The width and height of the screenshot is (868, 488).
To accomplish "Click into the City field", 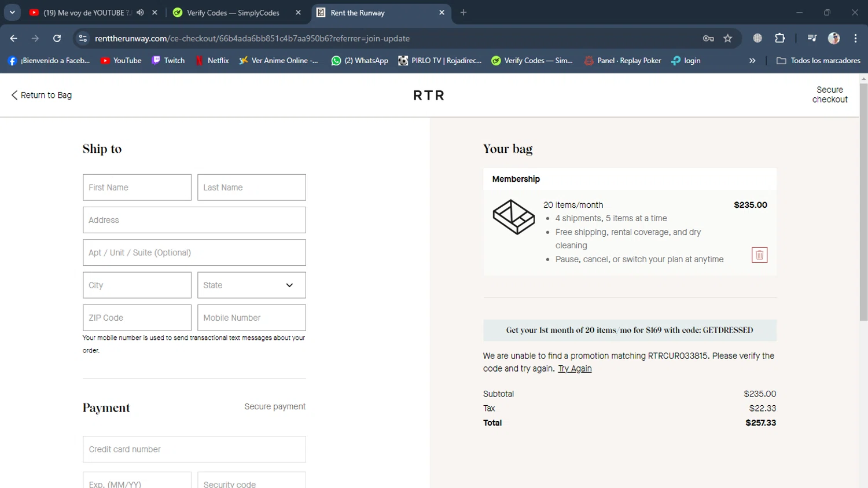I will 137,285.
